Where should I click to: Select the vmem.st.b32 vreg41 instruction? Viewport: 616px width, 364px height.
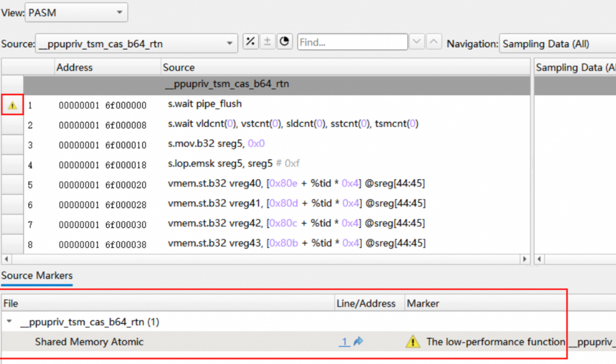[x=296, y=204]
